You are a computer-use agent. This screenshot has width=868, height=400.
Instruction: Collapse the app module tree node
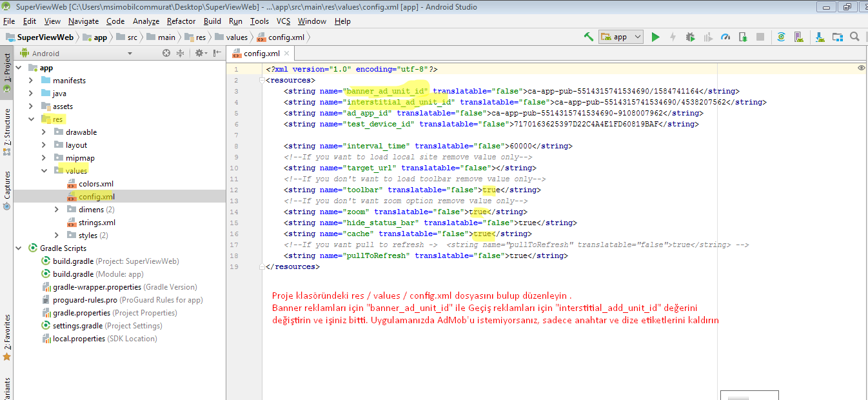(18, 68)
